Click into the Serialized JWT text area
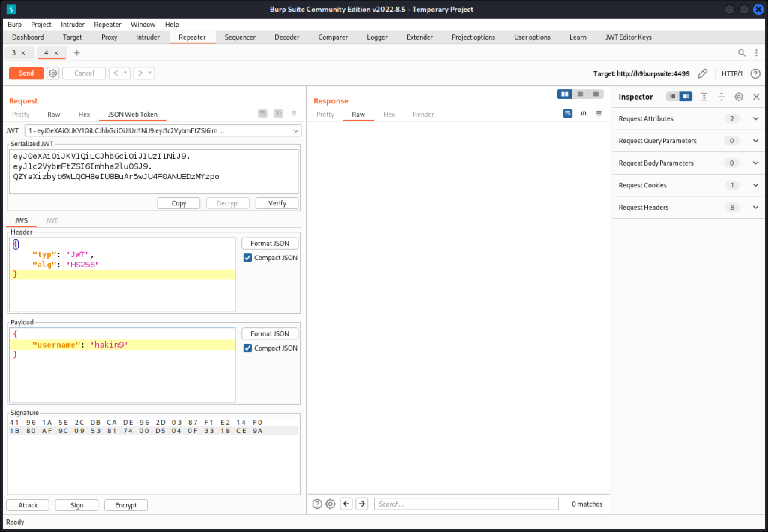Screen dimensions: 768x532 (x=154, y=172)
